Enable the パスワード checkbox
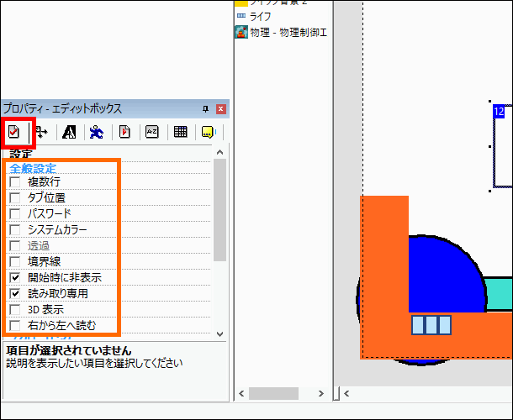513x420 pixels. [15, 213]
